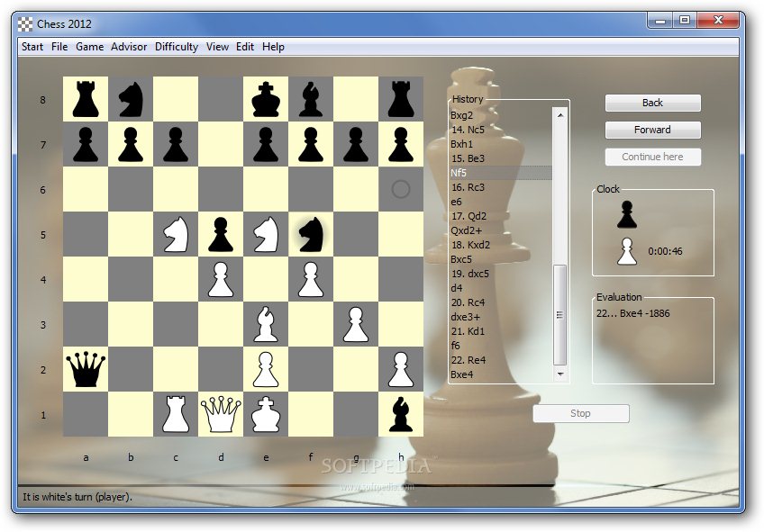The width and height of the screenshot is (764, 532).
Task: Select the white pawn on g3
Action: pyautogui.click(x=356, y=325)
